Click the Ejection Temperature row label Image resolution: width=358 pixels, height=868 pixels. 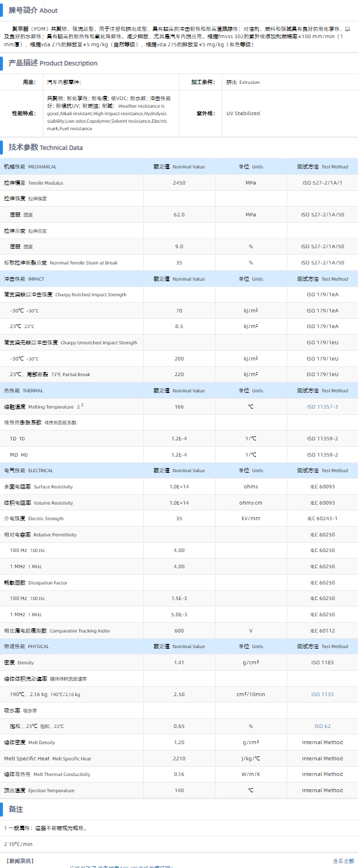39,790
